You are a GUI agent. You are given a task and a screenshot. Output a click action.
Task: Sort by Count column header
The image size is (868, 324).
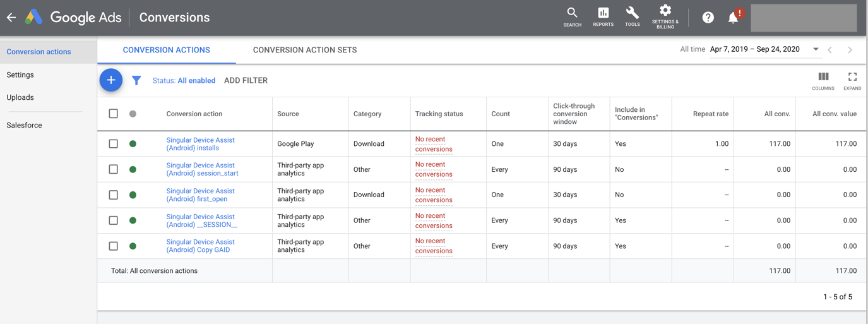coord(501,114)
